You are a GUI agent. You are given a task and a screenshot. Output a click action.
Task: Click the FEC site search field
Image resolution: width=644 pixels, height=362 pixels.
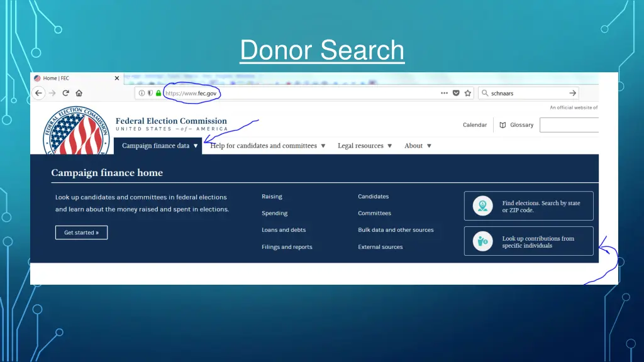pos(569,125)
